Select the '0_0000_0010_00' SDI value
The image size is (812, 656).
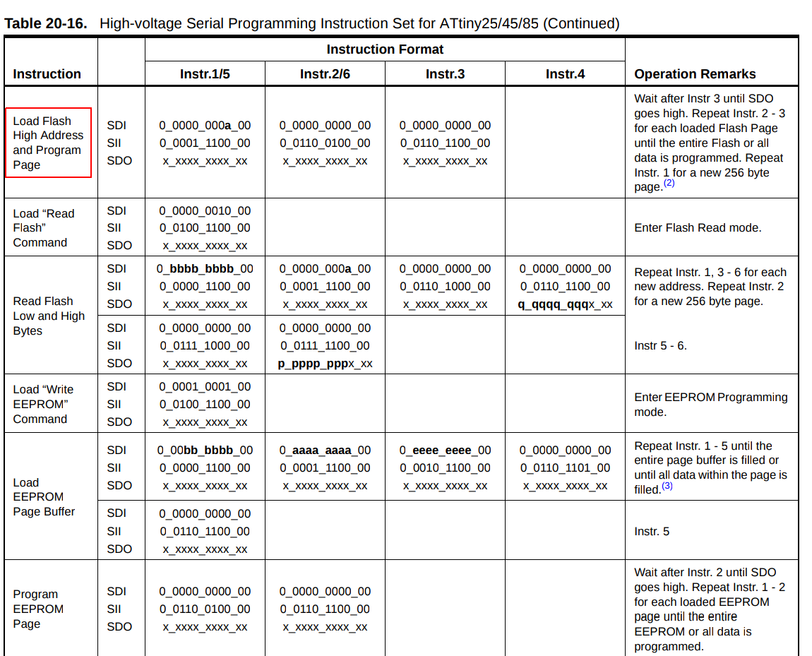pyautogui.click(x=205, y=210)
